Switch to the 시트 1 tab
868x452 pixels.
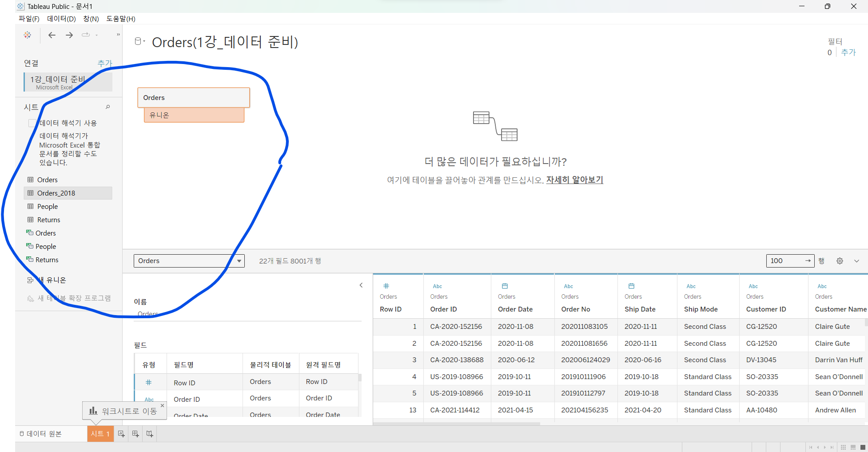tap(100, 434)
